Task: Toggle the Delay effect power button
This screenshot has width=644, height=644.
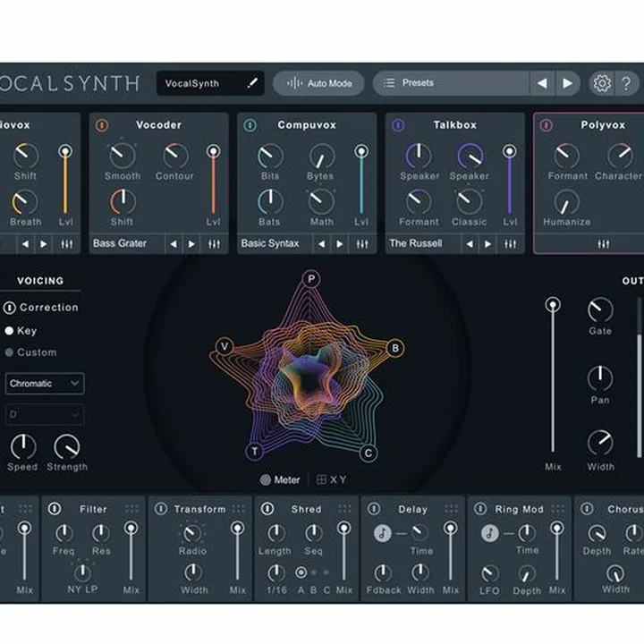Action: click(374, 509)
